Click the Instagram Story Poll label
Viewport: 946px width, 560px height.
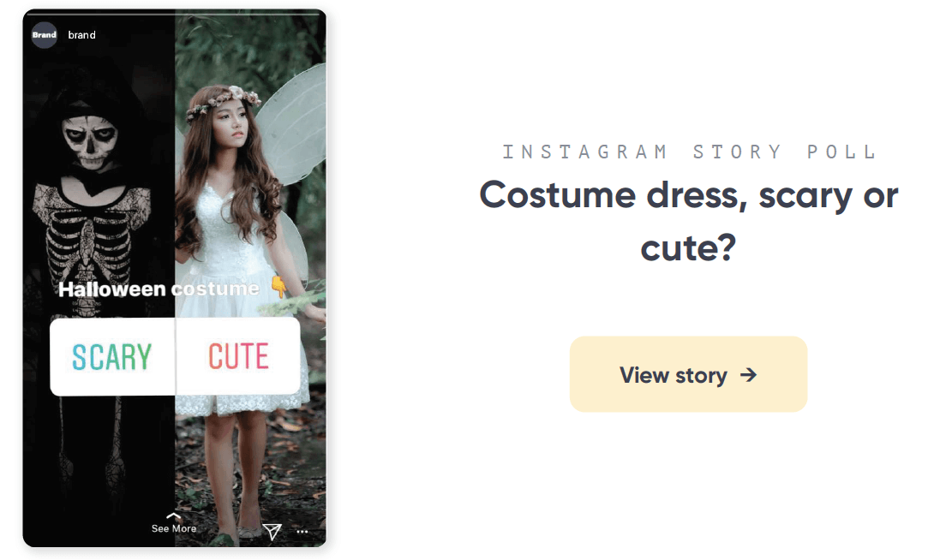[x=689, y=152]
